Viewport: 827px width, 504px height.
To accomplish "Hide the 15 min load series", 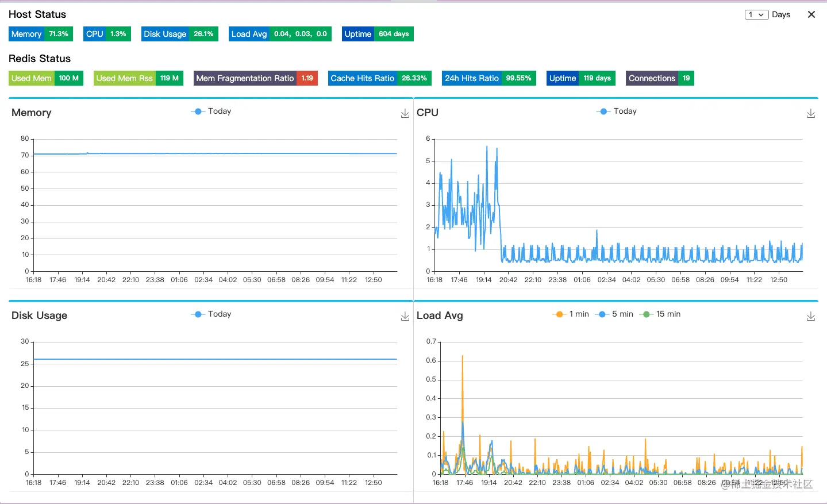I will [x=660, y=314].
